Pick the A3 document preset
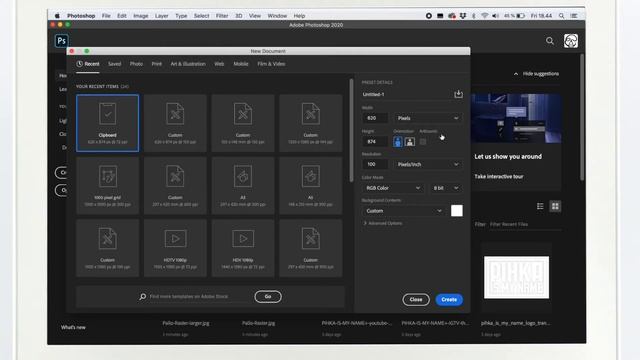Viewport: 640px width, 360px height. pos(243,186)
